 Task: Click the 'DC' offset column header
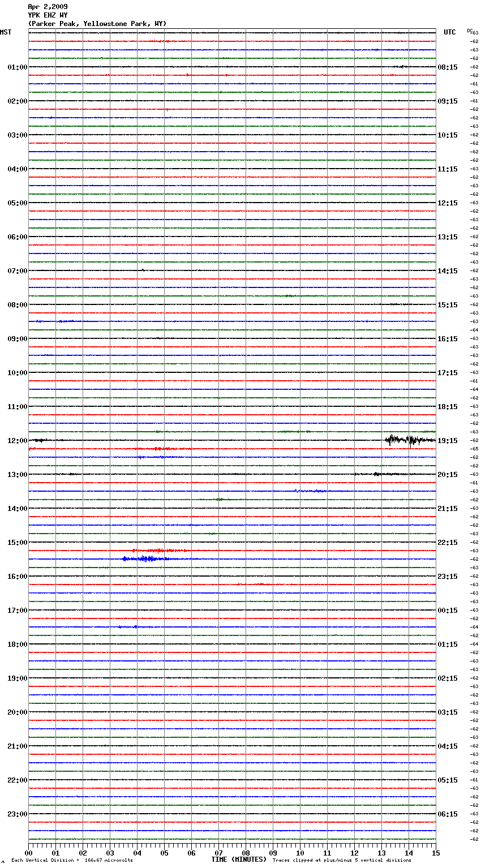click(x=470, y=31)
